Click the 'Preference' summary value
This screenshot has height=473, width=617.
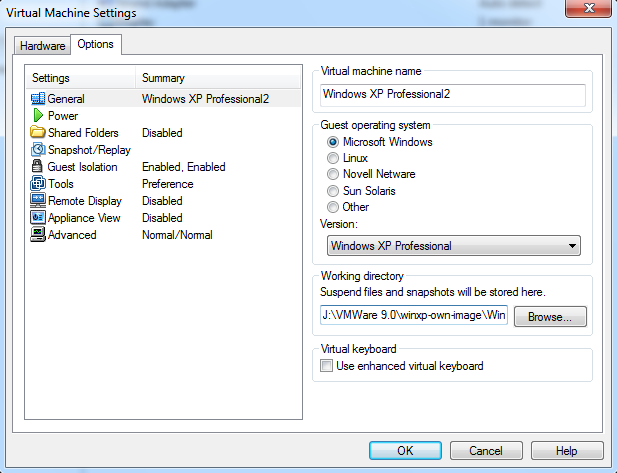point(168,184)
